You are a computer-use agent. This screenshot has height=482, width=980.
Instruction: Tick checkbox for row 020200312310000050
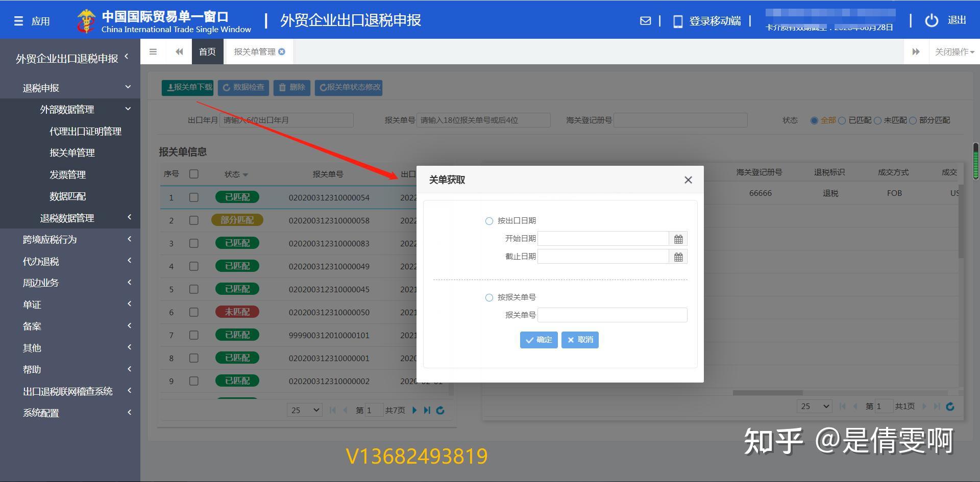coord(193,312)
